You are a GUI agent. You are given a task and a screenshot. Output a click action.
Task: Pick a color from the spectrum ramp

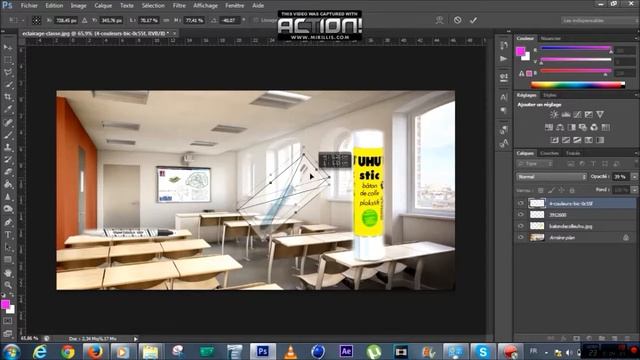[578, 85]
